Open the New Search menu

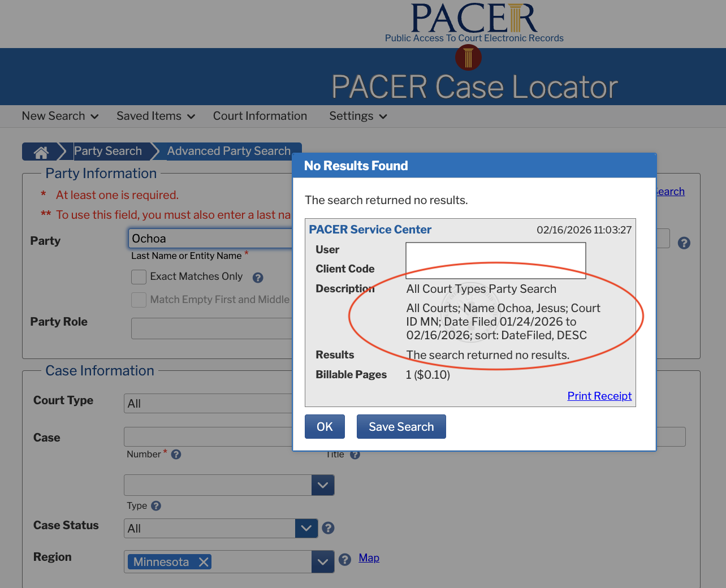pos(60,116)
